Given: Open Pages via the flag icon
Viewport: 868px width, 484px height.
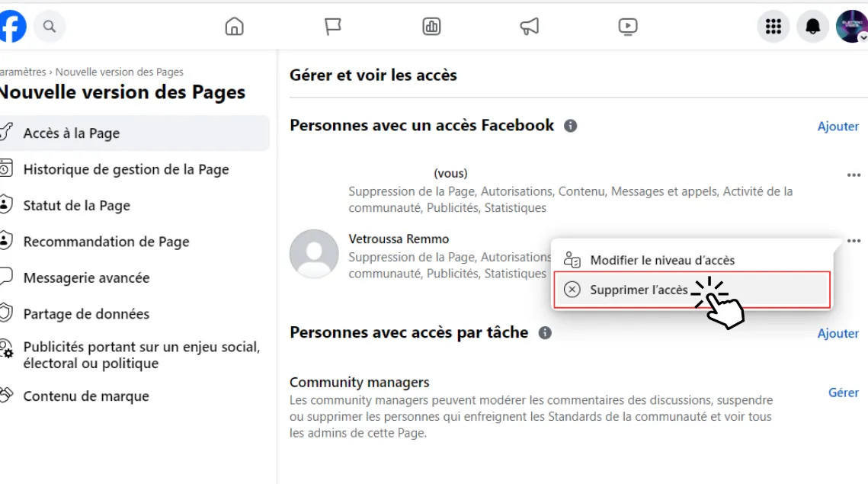Looking at the screenshot, I should (333, 26).
